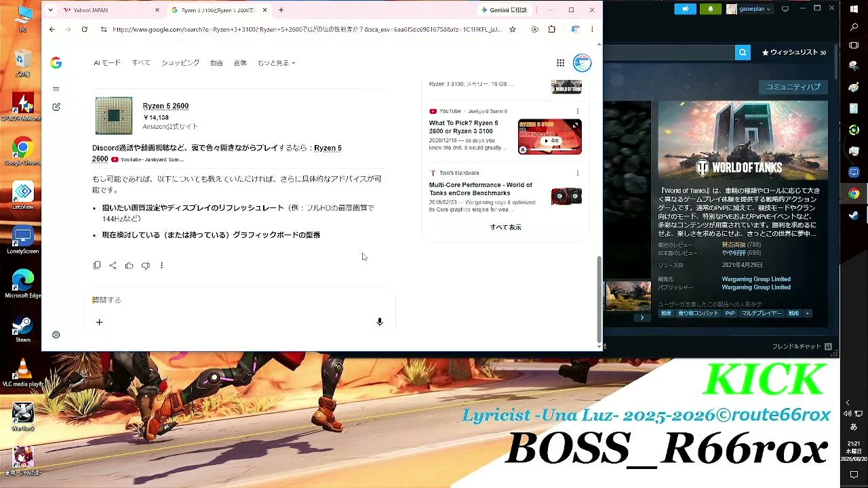Select the AIモード search filter
This screenshot has height=488, width=868.
click(x=107, y=63)
